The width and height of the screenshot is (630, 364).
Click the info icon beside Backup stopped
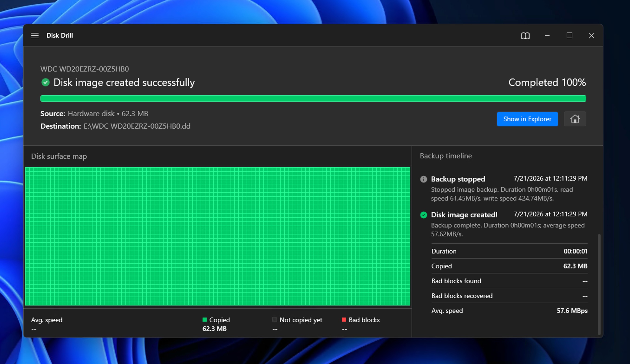(423, 179)
